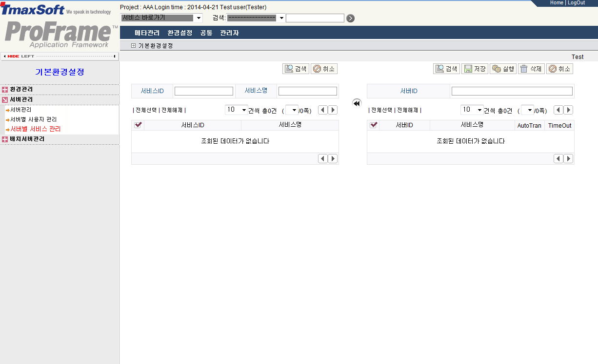Click the 삭제 (delete) button with trash icon
This screenshot has width=598, height=364.
pos(531,69)
